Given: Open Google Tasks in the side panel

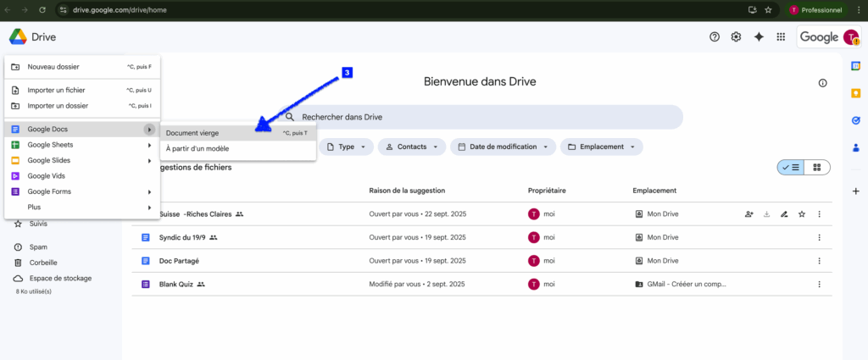Looking at the screenshot, I should (x=855, y=120).
